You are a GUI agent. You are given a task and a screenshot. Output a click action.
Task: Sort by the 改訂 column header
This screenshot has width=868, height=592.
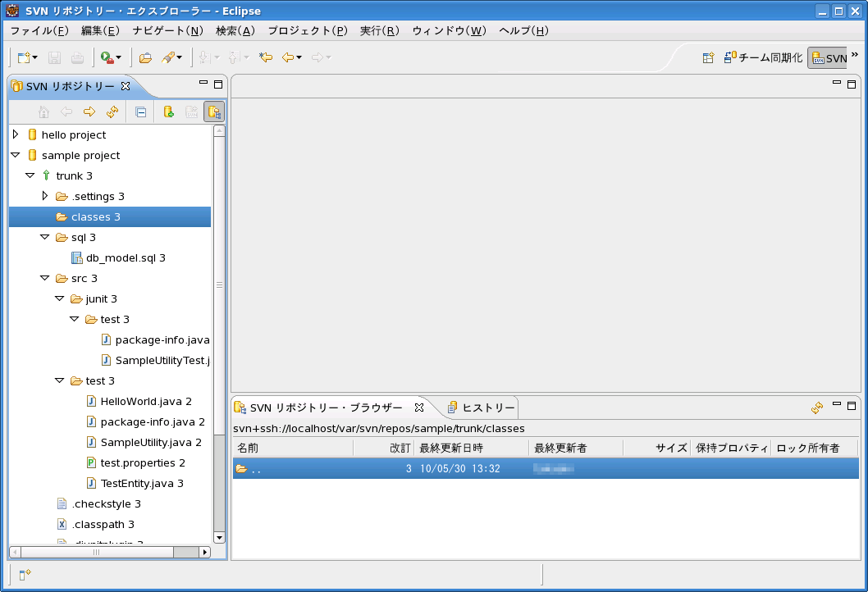coord(384,448)
